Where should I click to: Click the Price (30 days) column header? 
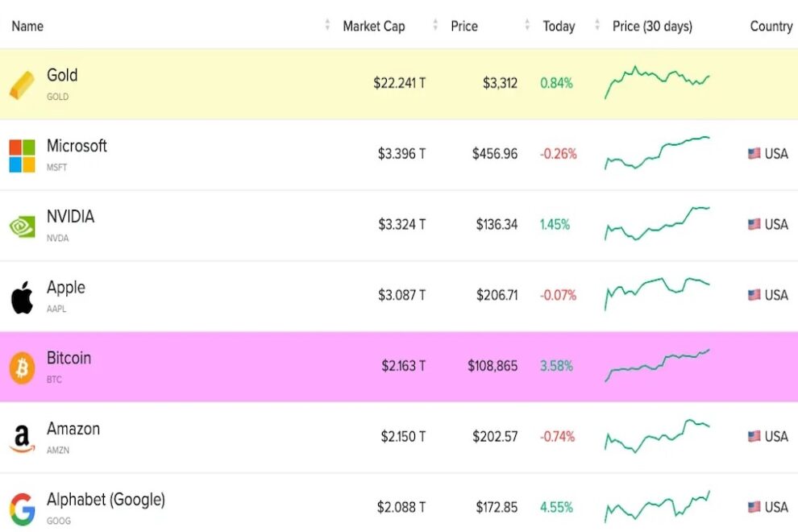tap(652, 26)
